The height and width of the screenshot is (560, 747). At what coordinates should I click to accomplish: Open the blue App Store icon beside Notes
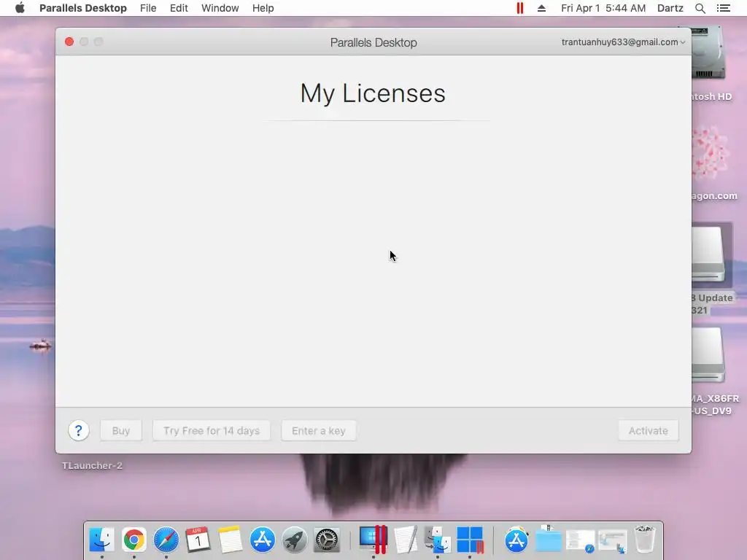263,540
